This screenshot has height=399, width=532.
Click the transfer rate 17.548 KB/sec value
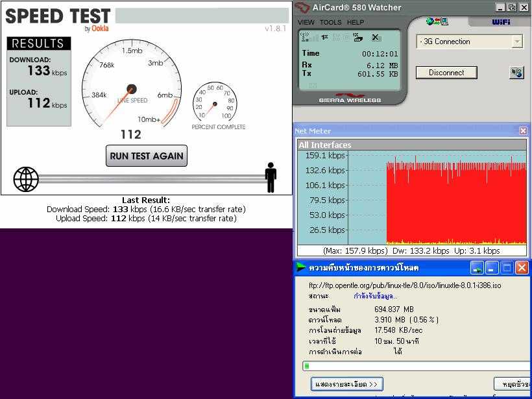398,330
